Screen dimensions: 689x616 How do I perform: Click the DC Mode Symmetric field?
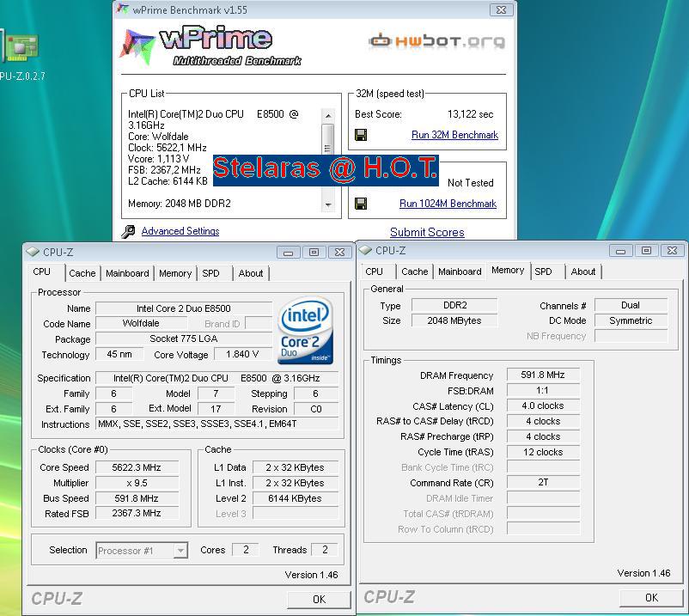[x=631, y=320]
